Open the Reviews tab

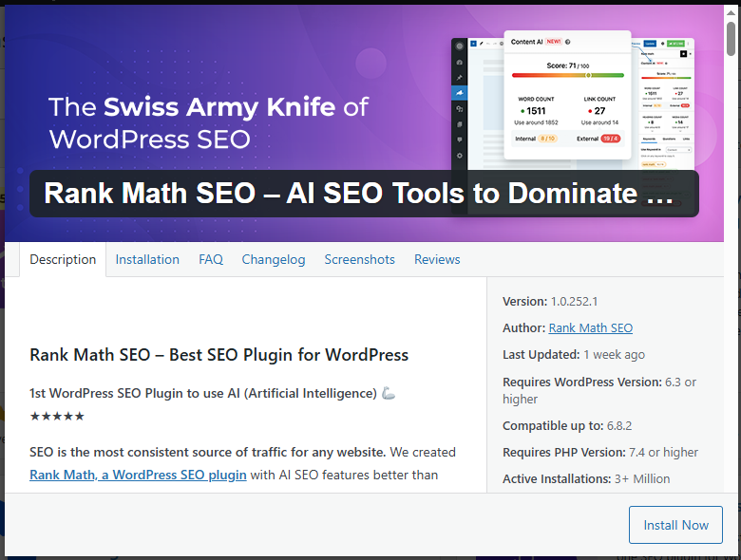click(x=437, y=259)
